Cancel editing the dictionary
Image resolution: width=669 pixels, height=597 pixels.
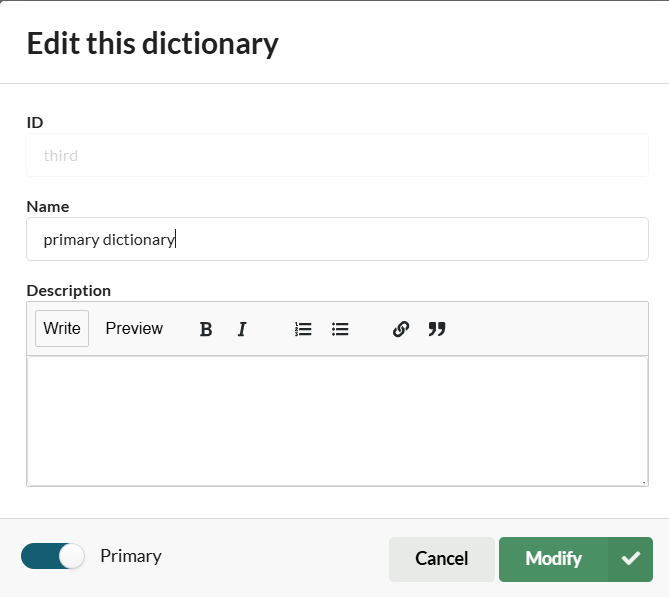pos(441,559)
